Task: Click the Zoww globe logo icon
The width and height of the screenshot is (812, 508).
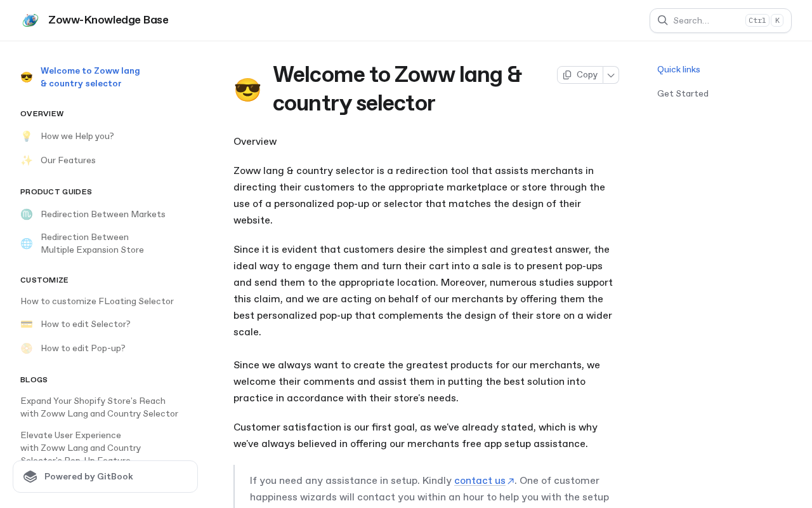Action: tap(30, 20)
